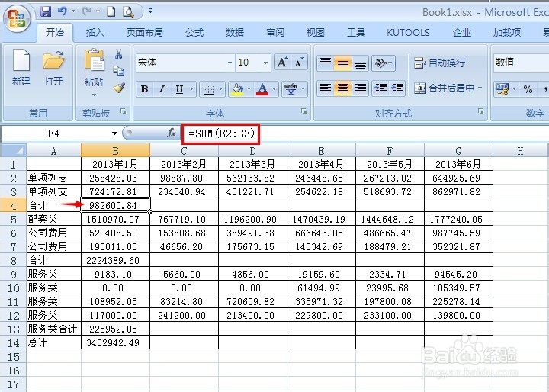The width and height of the screenshot is (549, 392).
Task: Click the accounting number format icon
Action: [x=502, y=89]
